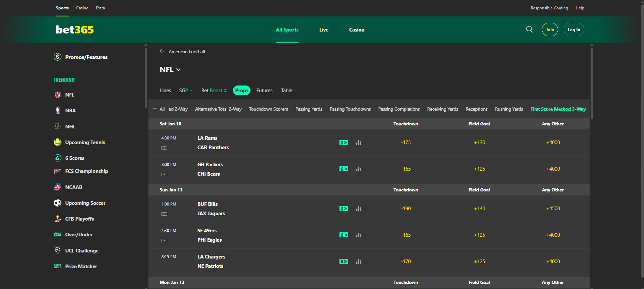Open 6 Scores badge for SF 49ers game
The width and height of the screenshot is (644, 289).
click(x=344, y=235)
